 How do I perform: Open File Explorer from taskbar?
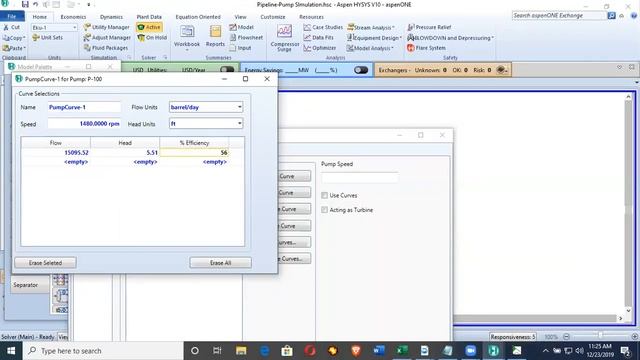coord(241,351)
